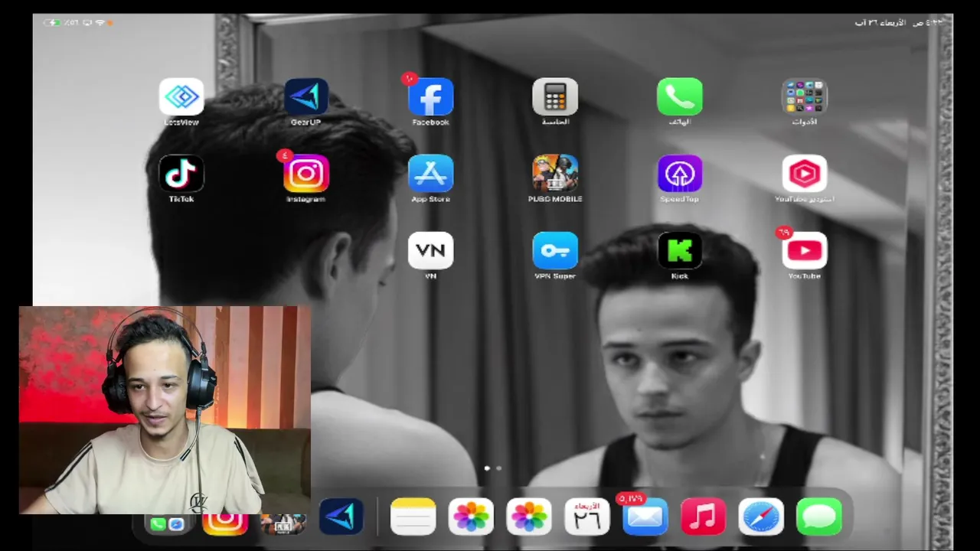Tap the green Phone app icon
The width and height of the screenshot is (980, 551).
(680, 97)
